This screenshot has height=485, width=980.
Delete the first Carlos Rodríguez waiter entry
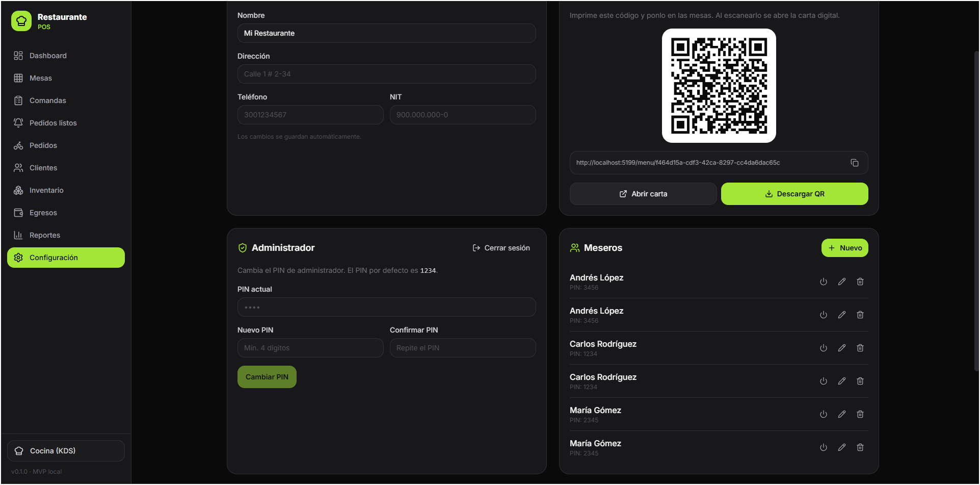point(860,348)
